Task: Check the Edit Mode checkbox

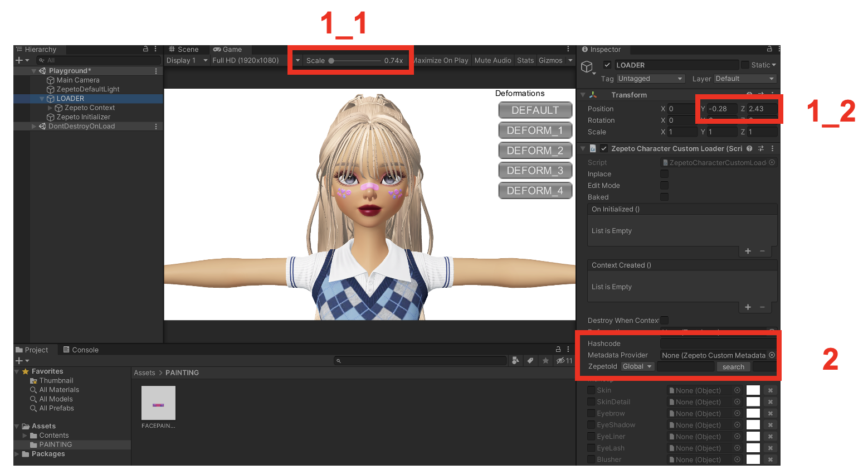Action: 664,186
